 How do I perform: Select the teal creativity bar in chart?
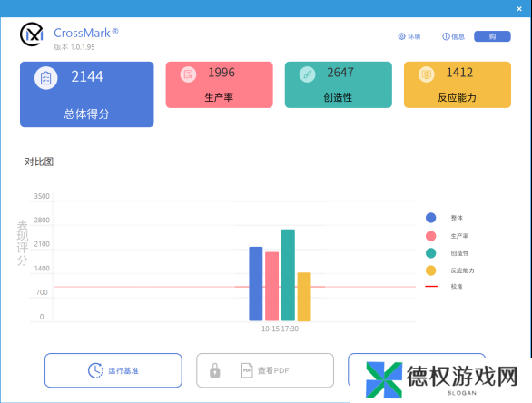tap(288, 275)
